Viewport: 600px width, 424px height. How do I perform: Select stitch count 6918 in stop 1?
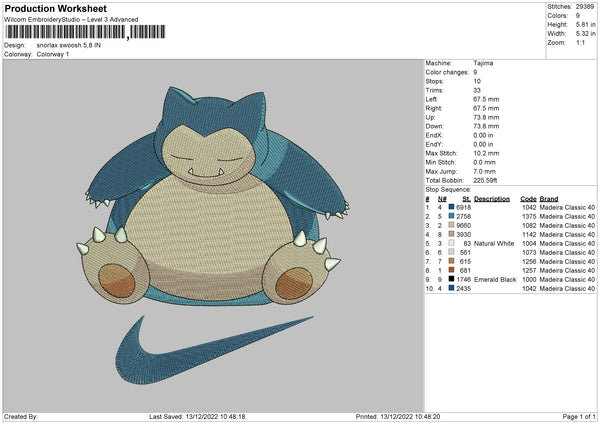[x=464, y=207]
